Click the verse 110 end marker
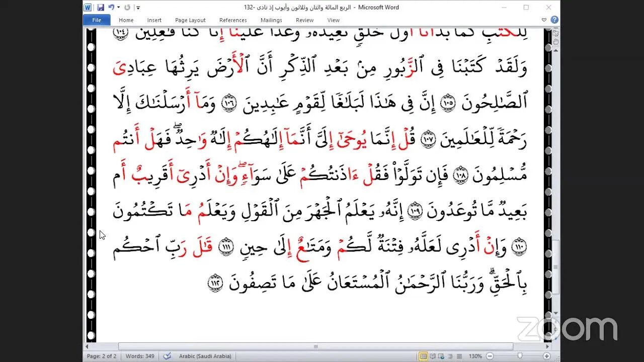The image size is (644, 362). pos(519,247)
